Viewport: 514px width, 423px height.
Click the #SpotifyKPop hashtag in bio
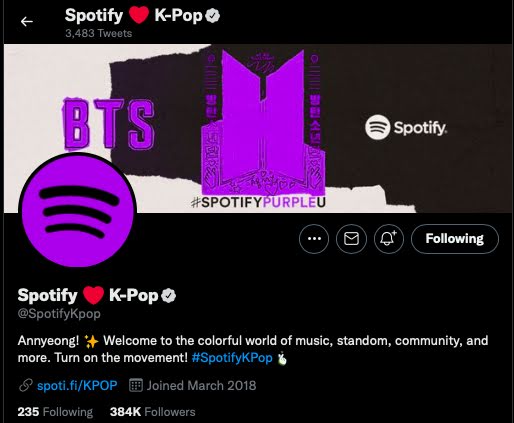[232, 358]
